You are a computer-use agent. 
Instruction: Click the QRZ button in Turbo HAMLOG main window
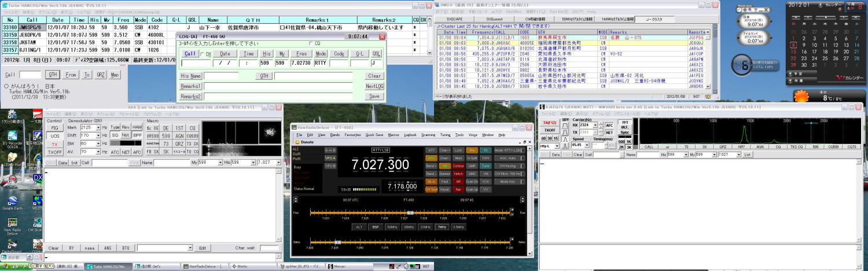click(101, 75)
